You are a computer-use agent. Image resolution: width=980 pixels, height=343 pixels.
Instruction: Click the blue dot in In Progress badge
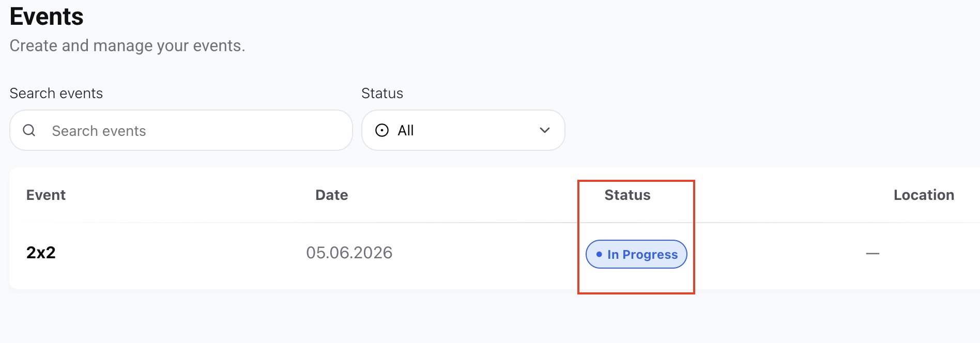(599, 254)
